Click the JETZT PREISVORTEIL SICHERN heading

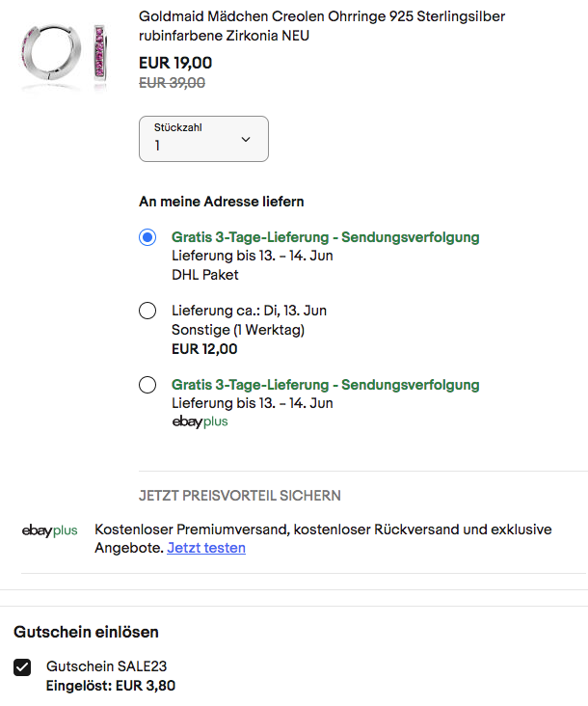coord(239,496)
